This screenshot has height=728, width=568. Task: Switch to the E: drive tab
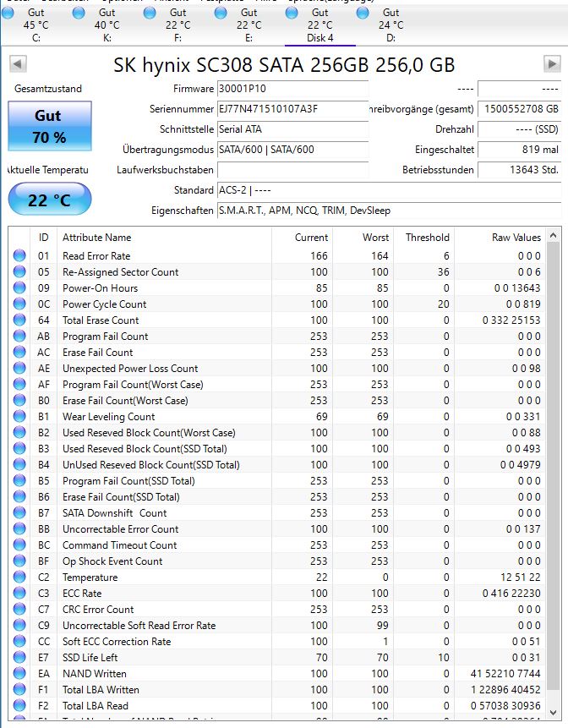pos(248,25)
